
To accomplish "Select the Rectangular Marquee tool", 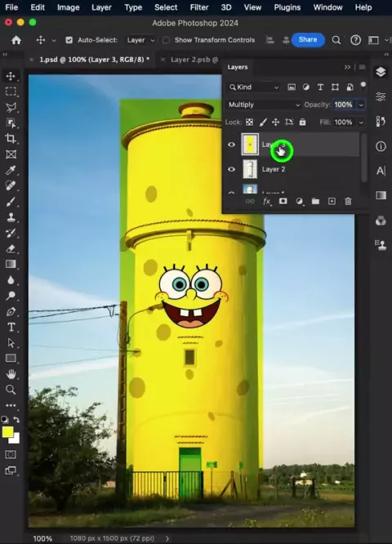I will [11, 91].
